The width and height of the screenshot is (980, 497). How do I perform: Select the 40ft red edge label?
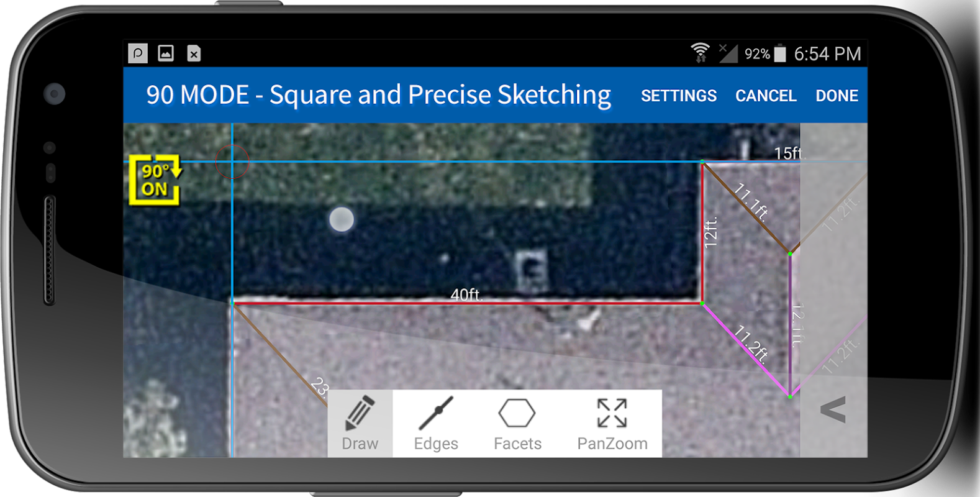click(466, 294)
